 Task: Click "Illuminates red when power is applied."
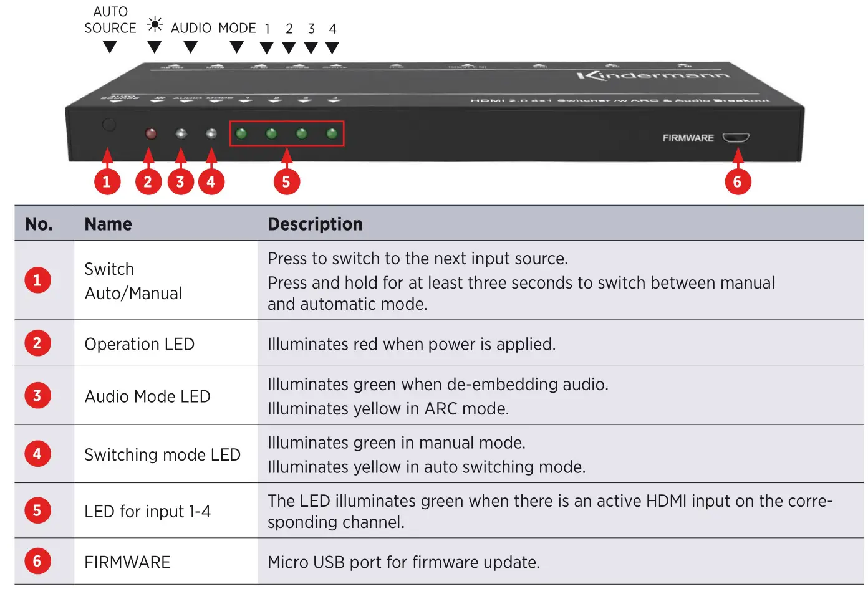412,344
